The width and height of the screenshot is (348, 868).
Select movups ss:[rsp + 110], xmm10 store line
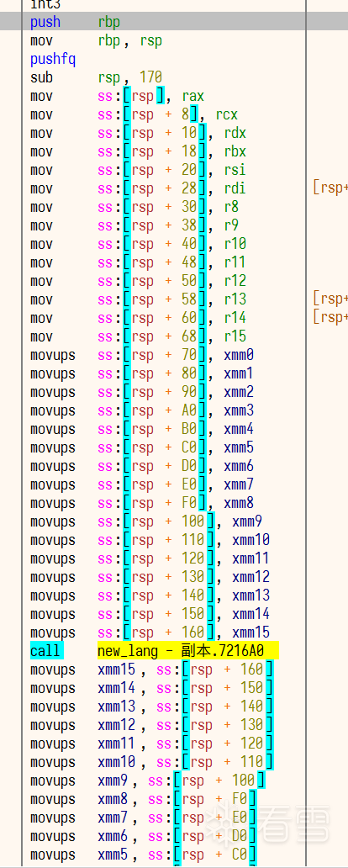[x=150, y=540]
